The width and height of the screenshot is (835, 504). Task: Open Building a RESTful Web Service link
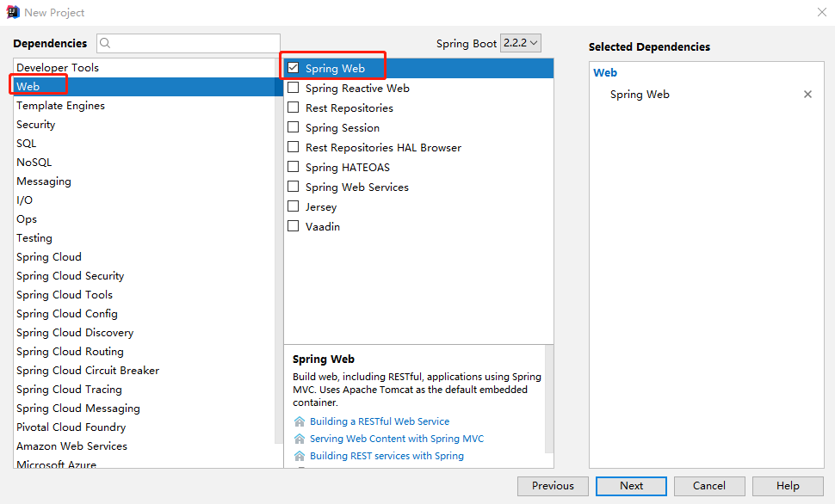(x=380, y=421)
